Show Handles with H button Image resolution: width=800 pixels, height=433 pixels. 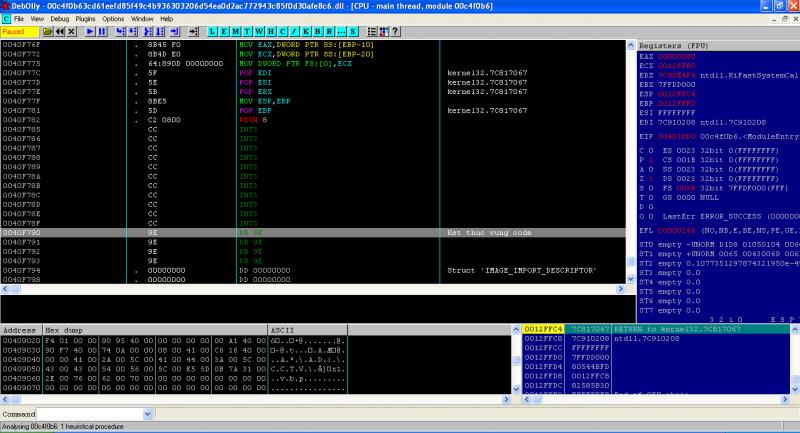(271, 32)
